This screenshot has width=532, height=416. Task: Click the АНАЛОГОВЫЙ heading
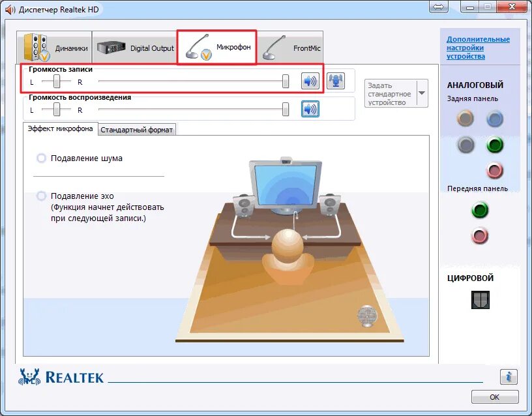[x=475, y=85]
